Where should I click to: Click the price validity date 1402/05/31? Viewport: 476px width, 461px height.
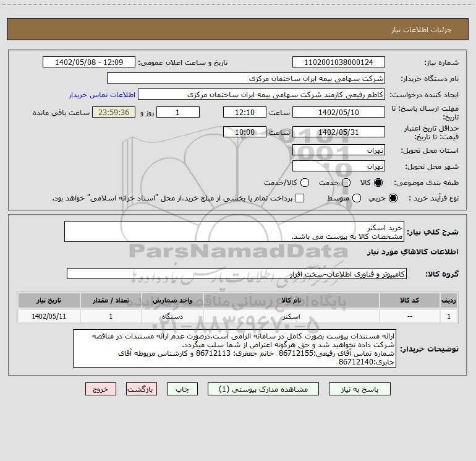339,132
